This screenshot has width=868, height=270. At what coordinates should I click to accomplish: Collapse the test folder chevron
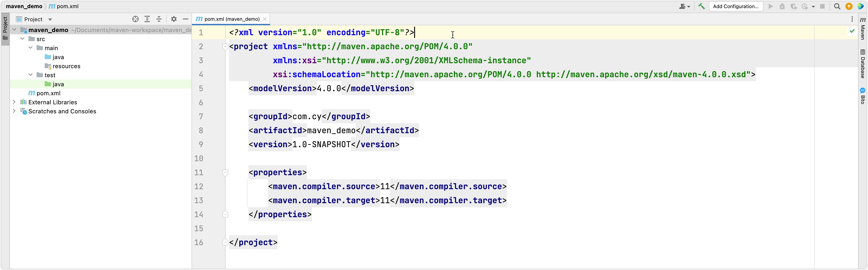tap(30, 74)
